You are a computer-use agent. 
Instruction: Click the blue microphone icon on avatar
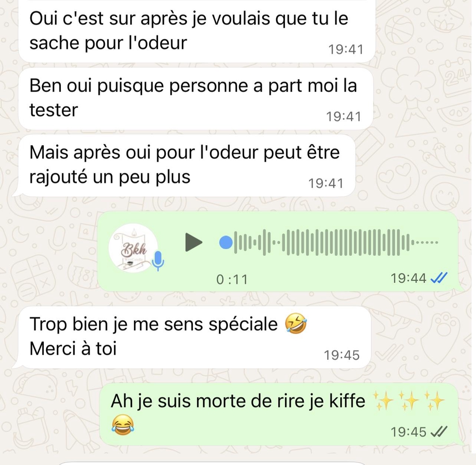158,260
